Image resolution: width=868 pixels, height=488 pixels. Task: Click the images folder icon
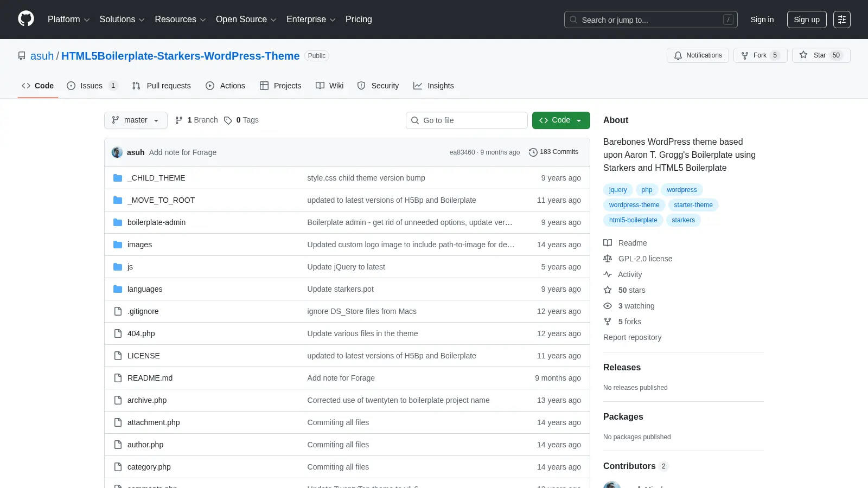coord(118,245)
